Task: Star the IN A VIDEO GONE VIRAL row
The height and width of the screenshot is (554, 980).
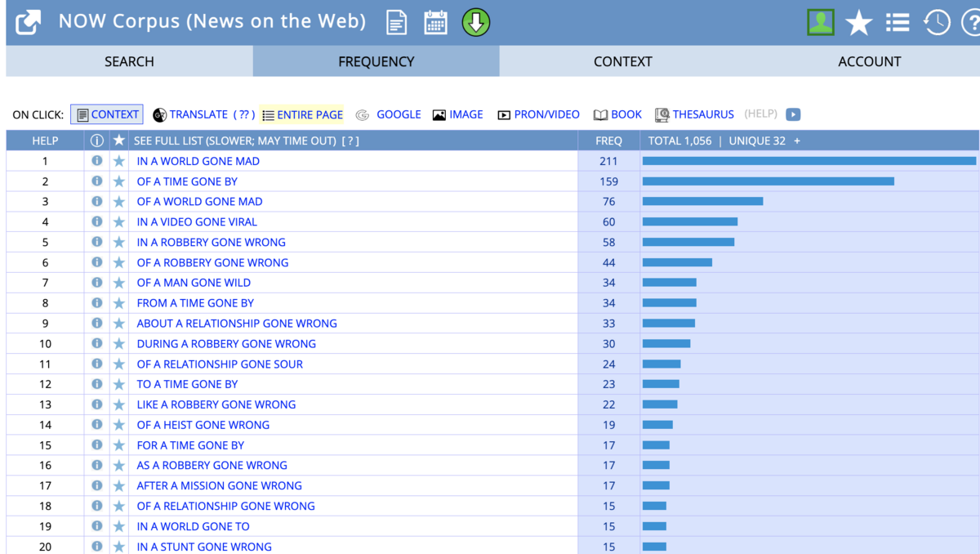Action: tap(119, 221)
